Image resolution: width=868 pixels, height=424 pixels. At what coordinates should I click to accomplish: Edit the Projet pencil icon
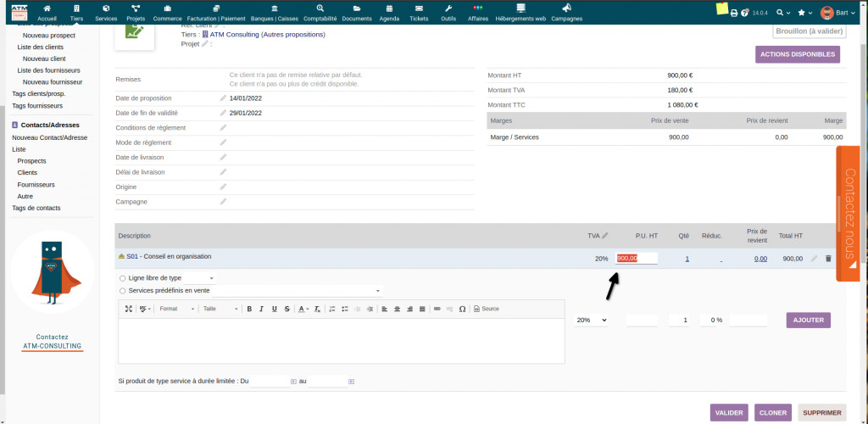point(205,44)
